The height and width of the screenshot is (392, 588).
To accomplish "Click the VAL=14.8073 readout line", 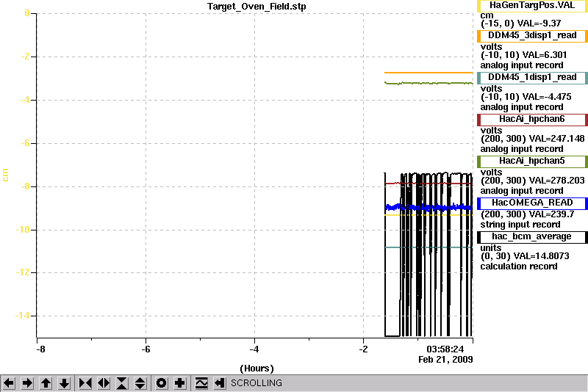I will 525,256.
